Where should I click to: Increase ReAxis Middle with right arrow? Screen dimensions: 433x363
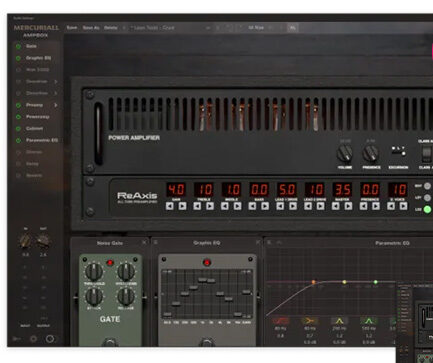[237, 206]
